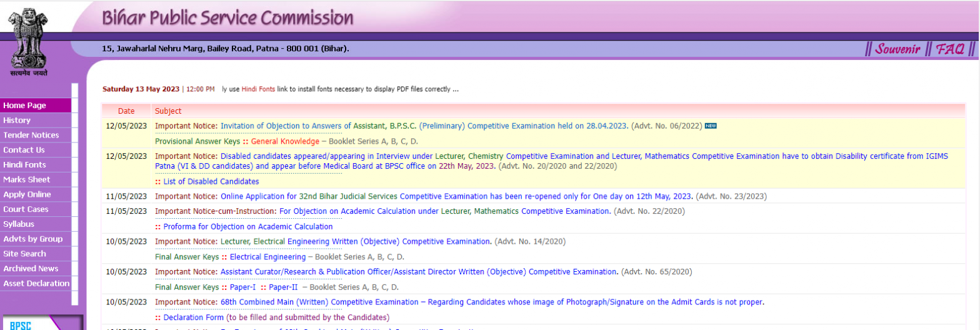The image size is (980, 330).
Task: Open Declaration Form link for candidates
Action: tap(193, 317)
